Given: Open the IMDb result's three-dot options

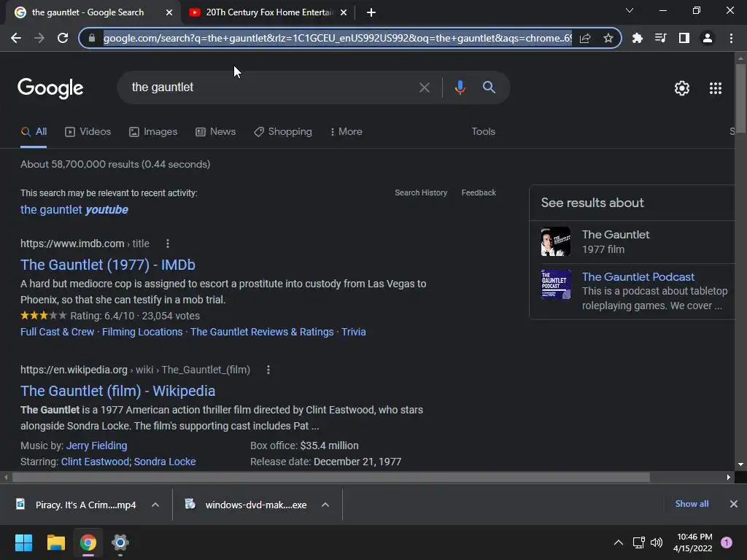Looking at the screenshot, I should [x=168, y=244].
